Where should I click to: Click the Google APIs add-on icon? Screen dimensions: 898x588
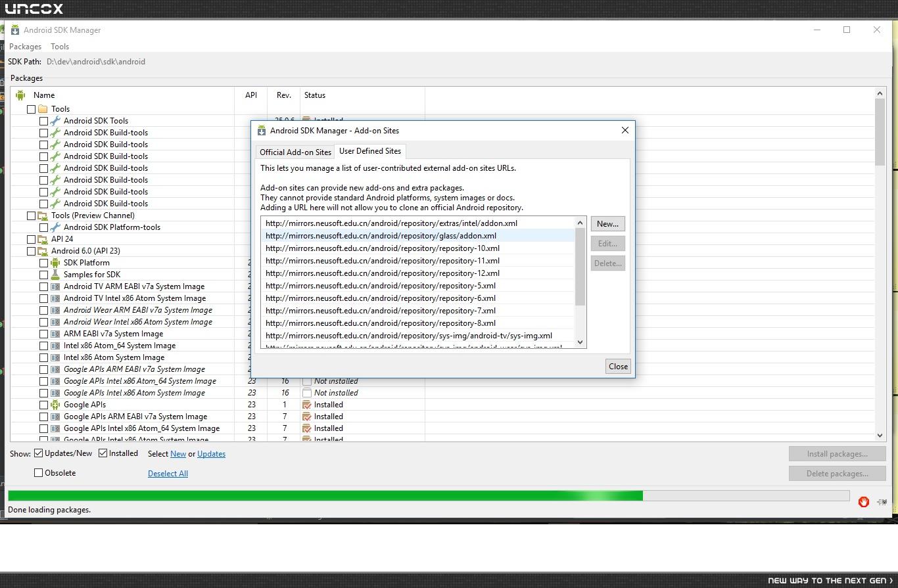[x=55, y=405]
